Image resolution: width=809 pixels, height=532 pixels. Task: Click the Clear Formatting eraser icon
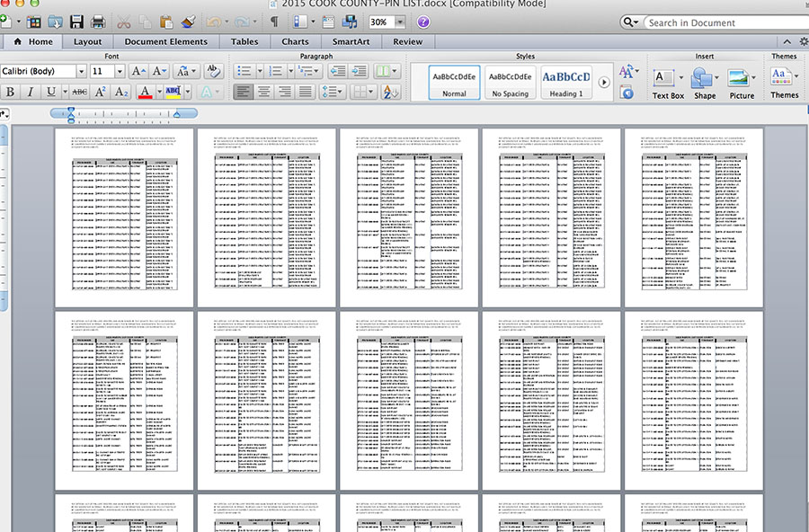point(213,71)
